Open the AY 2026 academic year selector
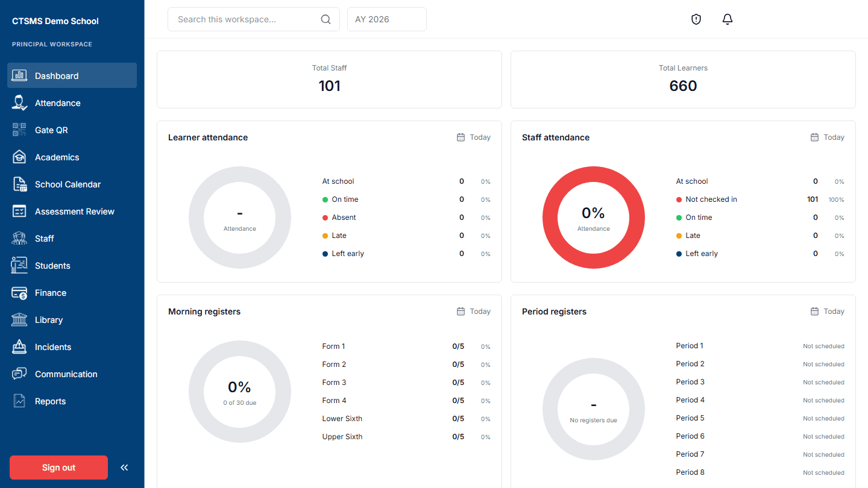 pos(387,19)
